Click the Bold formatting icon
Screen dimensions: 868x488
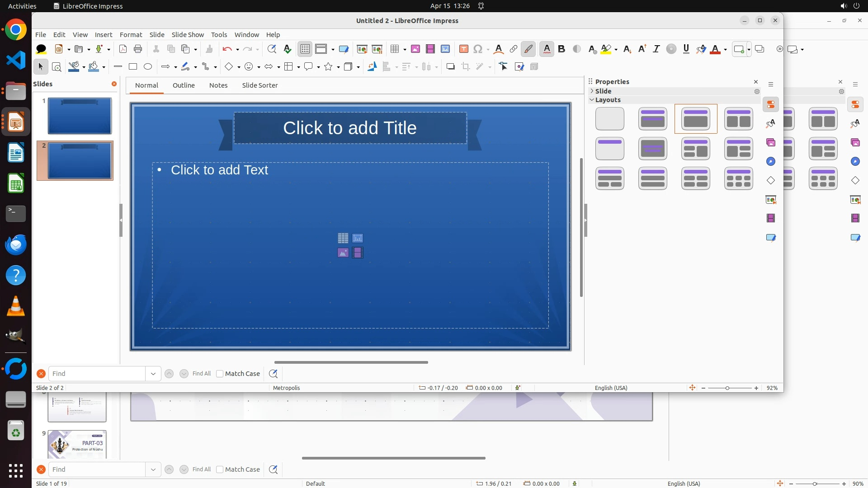click(561, 49)
